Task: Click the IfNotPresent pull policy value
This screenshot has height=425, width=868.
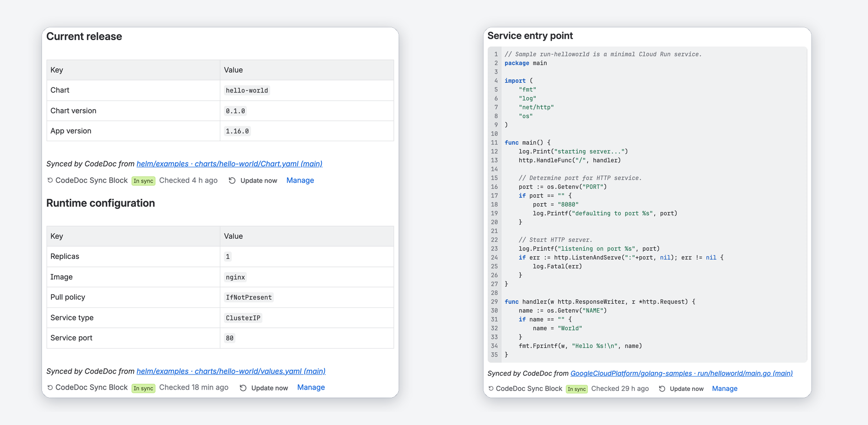Action: 249,297
